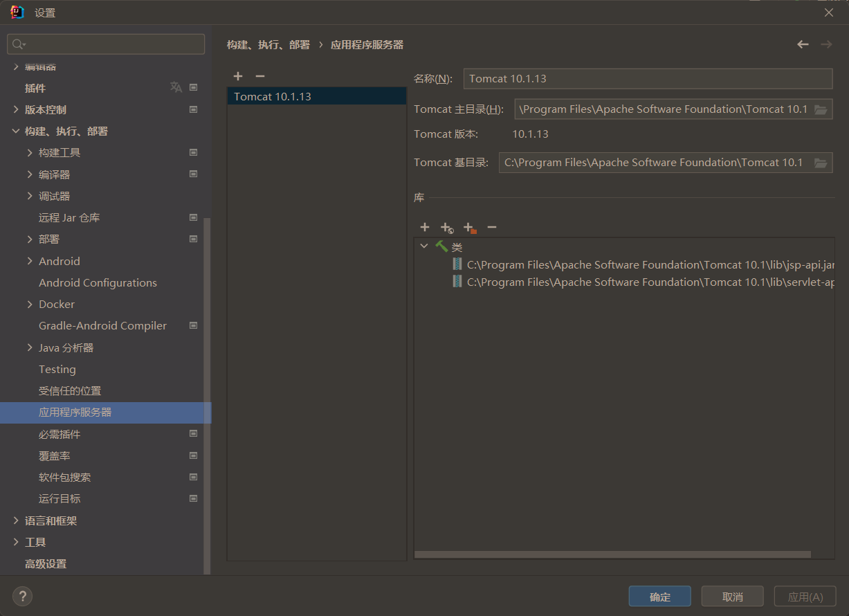Image resolution: width=849 pixels, height=616 pixels.
Task: Click the add server plus icon
Action: 238,76
